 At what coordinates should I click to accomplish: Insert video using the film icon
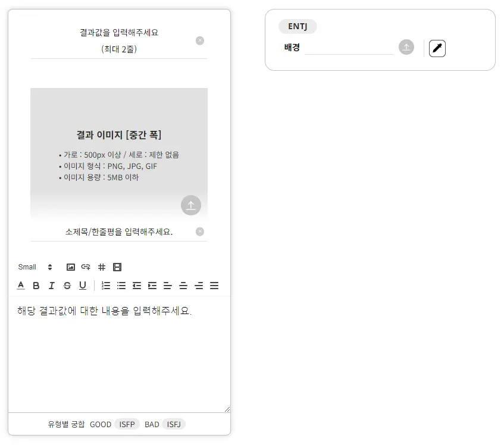coord(117,267)
